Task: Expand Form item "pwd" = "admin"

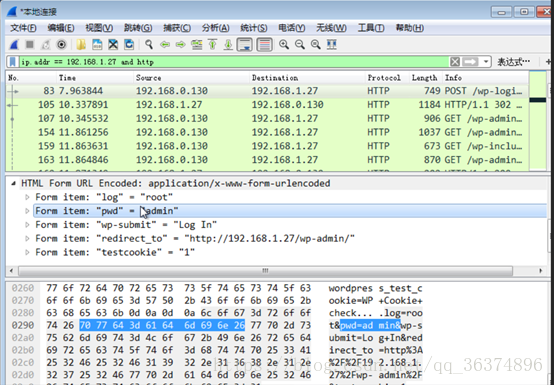Action: point(27,211)
